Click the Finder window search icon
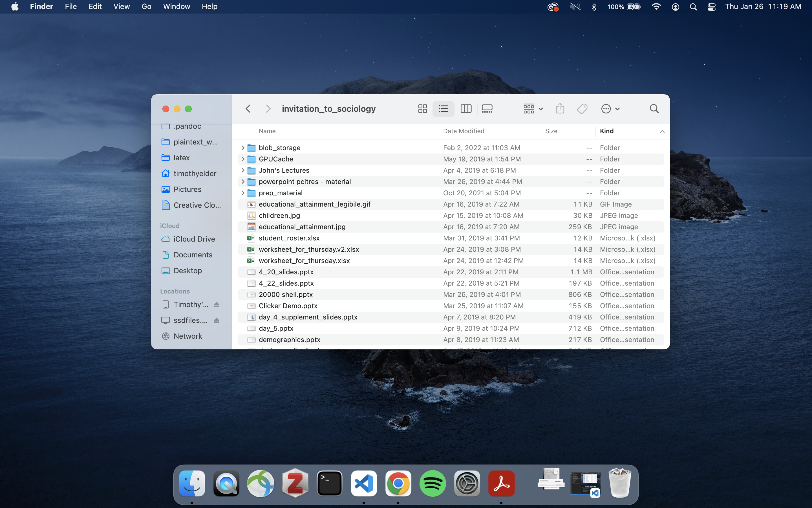This screenshot has width=812, height=508. coord(654,109)
